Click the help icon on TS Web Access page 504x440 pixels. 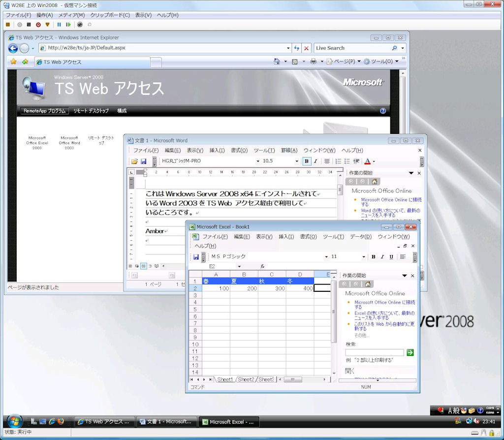383,111
